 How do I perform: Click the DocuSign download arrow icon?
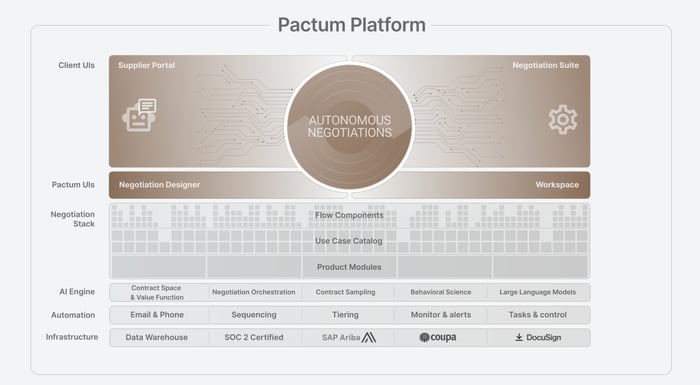click(x=519, y=337)
